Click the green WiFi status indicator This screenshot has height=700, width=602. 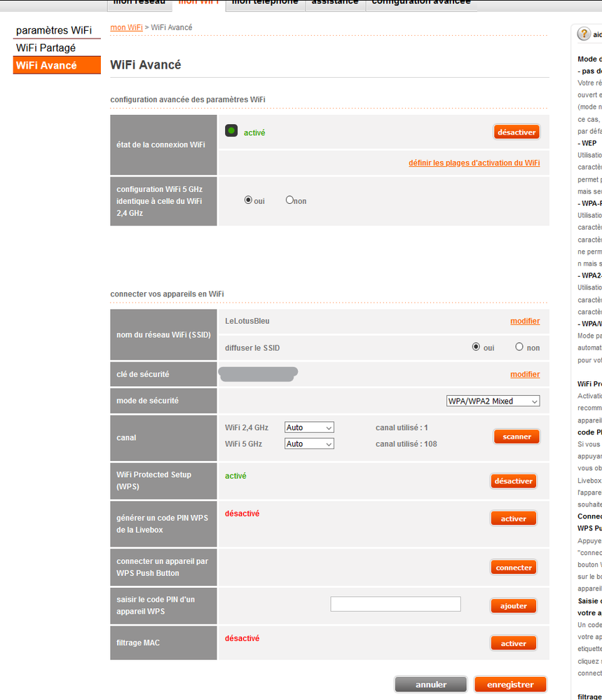(x=231, y=131)
